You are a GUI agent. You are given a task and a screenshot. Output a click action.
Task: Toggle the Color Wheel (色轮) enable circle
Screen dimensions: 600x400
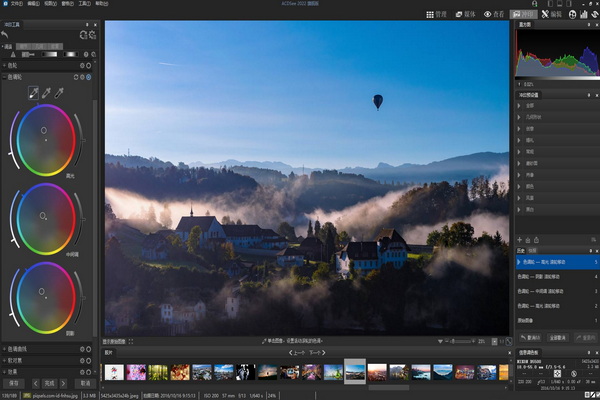coord(88,65)
